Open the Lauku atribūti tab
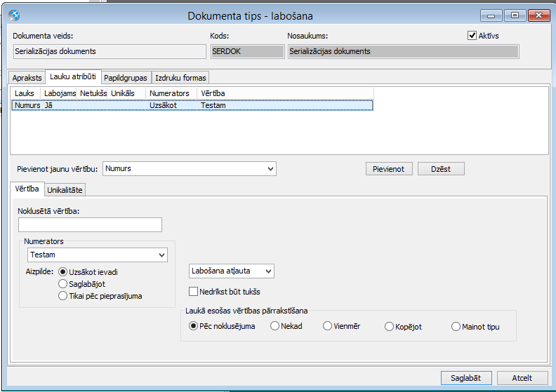This screenshot has height=392, width=556. point(73,76)
